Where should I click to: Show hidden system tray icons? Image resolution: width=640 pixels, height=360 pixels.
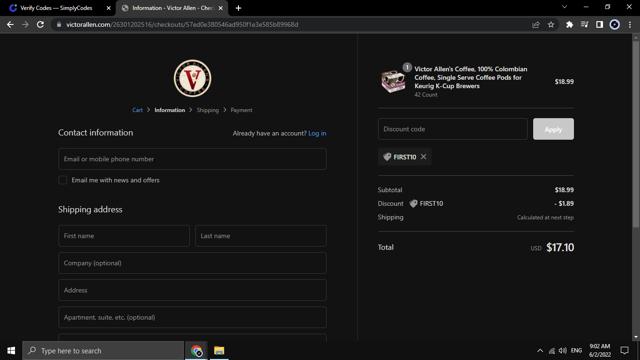[540, 351]
